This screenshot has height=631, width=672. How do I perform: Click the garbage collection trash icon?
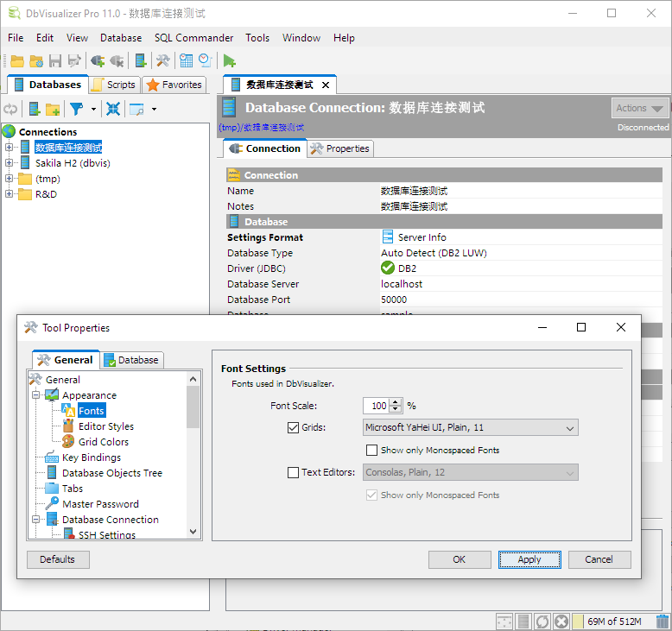coord(662,621)
